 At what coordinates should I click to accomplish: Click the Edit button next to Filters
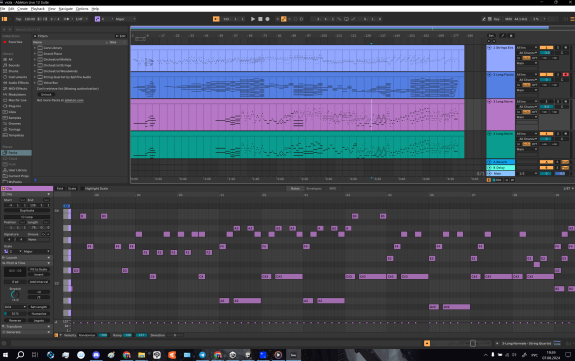click(121, 36)
